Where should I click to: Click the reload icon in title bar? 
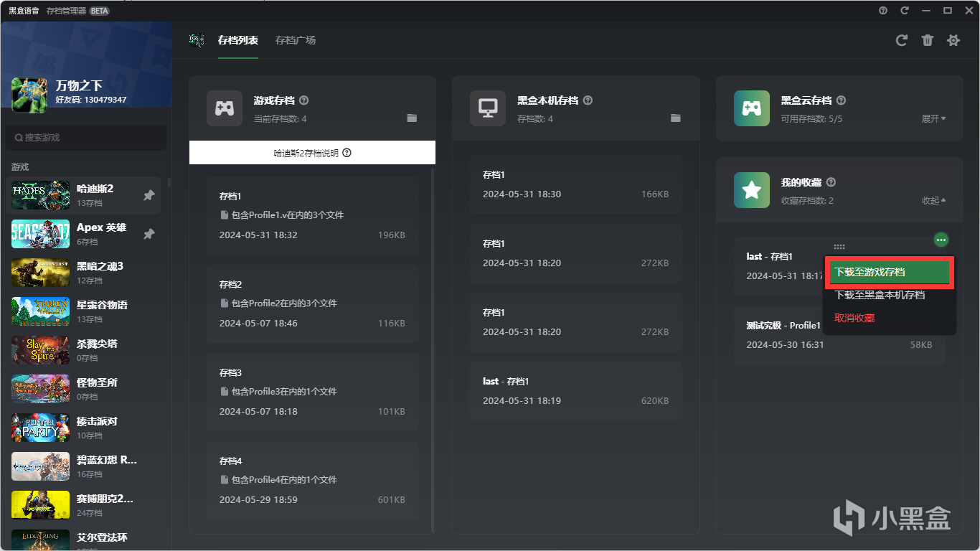[x=905, y=10]
